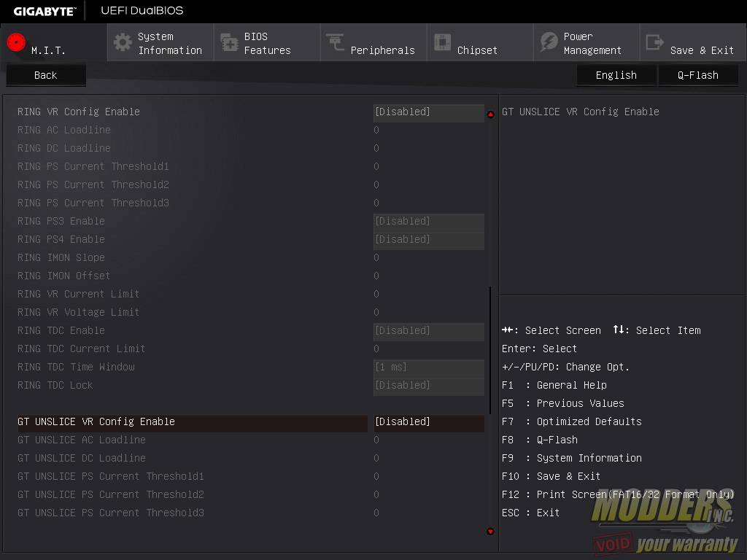Click the BIOS Features chip icon
The height and width of the screenshot is (560, 747).
(229, 42)
